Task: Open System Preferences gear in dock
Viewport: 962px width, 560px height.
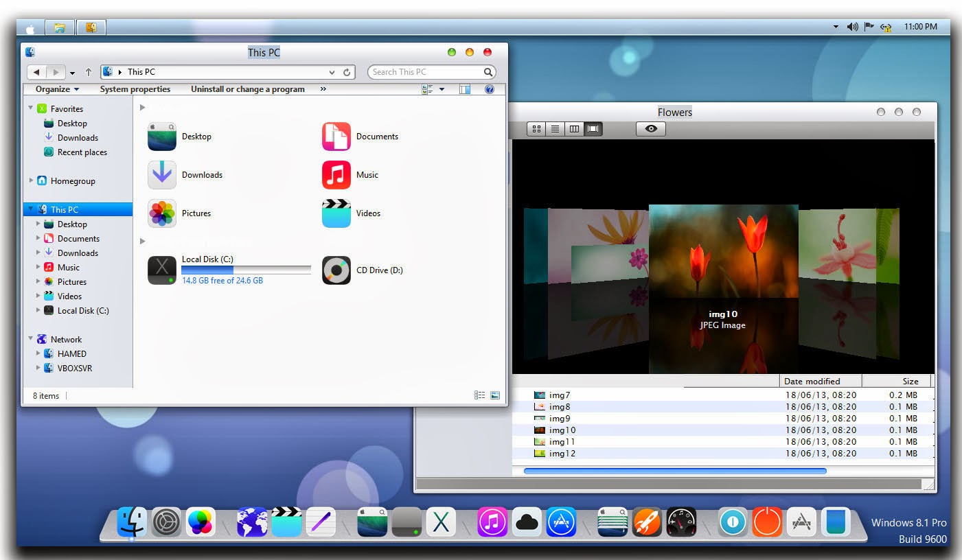Action: pyautogui.click(x=166, y=523)
